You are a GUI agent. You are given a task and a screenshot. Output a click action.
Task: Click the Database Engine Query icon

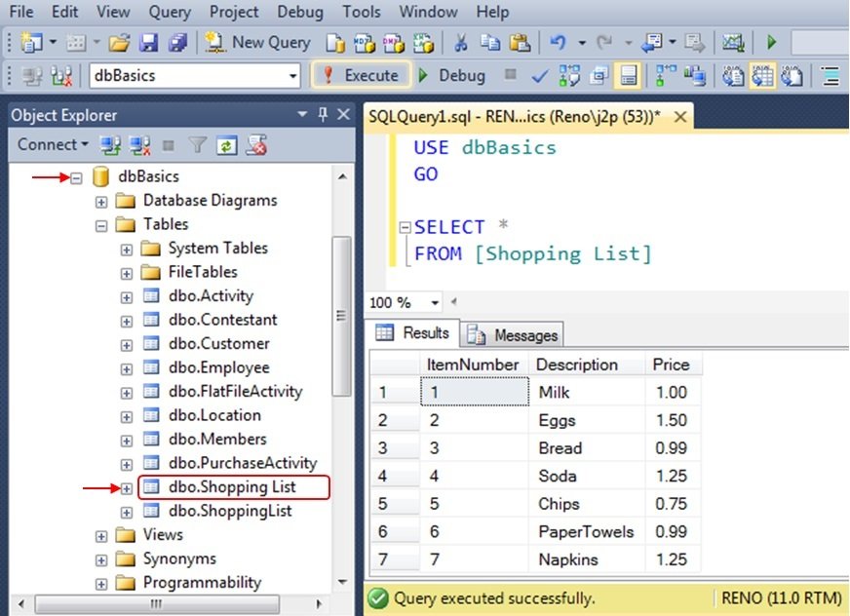pyautogui.click(x=335, y=43)
